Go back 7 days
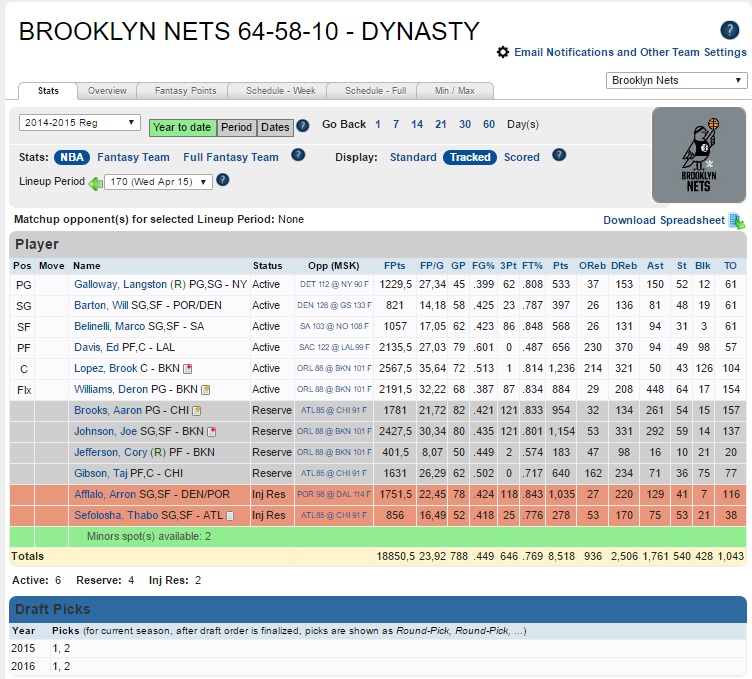 [x=396, y=125]
